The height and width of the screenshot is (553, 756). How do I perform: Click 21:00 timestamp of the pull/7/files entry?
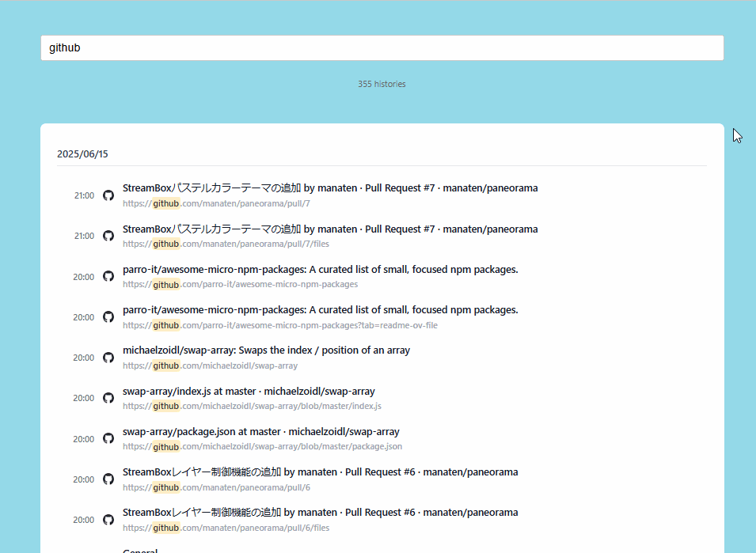(x=84, y=236)
